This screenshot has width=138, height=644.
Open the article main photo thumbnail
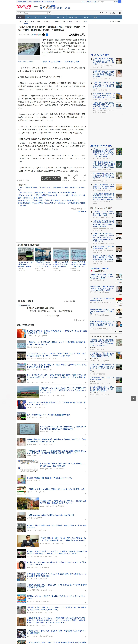point(29,49)
